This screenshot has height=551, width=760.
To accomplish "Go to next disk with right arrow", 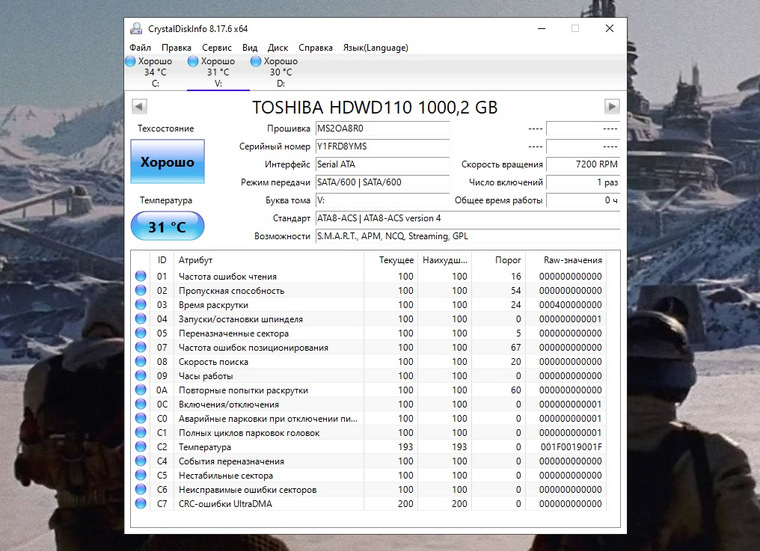I will point(612,106).
